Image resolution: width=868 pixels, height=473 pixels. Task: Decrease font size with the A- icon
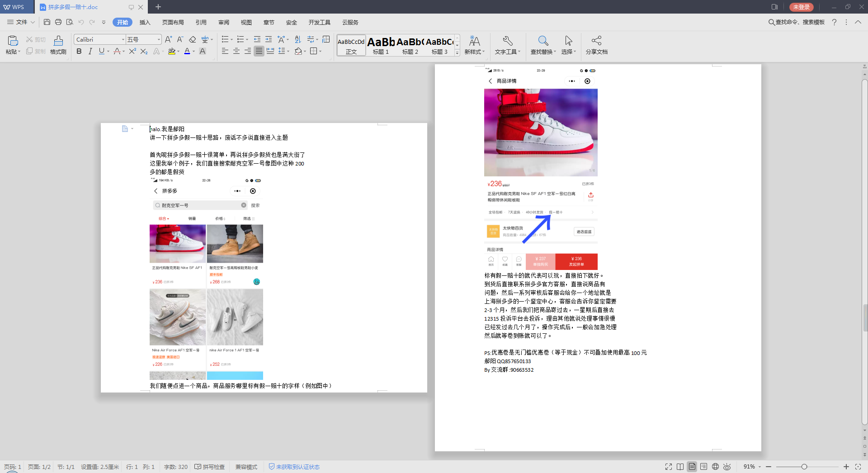[x=180, y=39]
